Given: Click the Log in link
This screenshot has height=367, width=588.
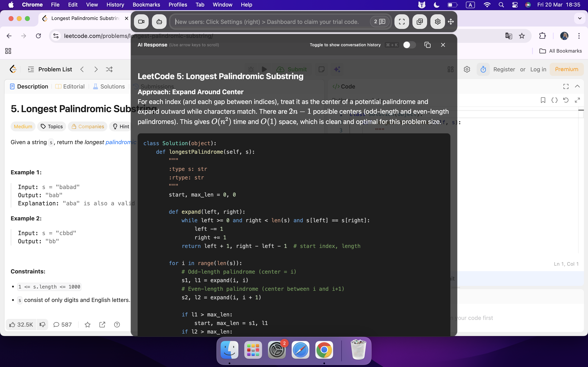Looking at the screenshot, I should 538,69.
